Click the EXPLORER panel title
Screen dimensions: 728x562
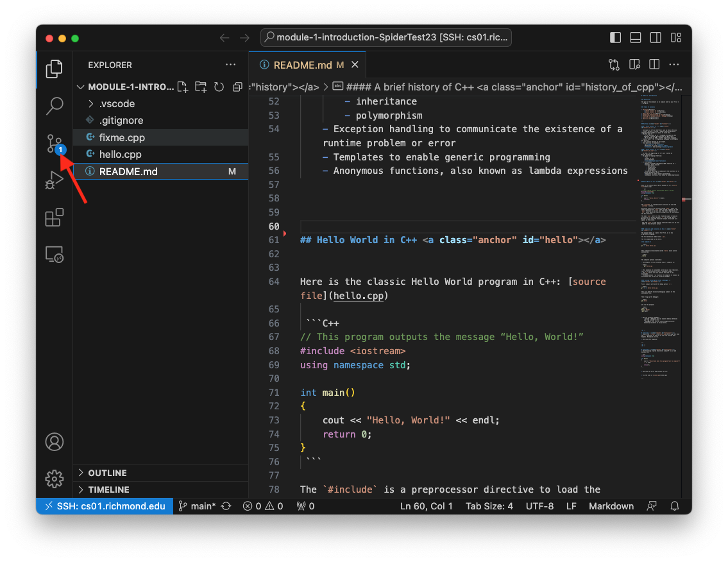tap(110, 65)
